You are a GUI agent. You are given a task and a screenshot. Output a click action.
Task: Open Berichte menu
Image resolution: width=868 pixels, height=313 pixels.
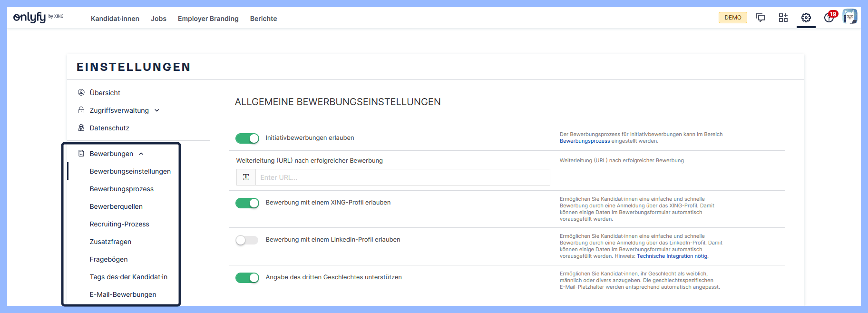(263, 19)
